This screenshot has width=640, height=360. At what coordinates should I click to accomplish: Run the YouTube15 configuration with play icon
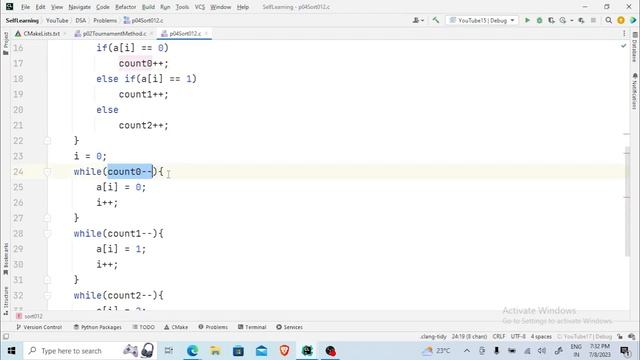(x=527, y=20)
